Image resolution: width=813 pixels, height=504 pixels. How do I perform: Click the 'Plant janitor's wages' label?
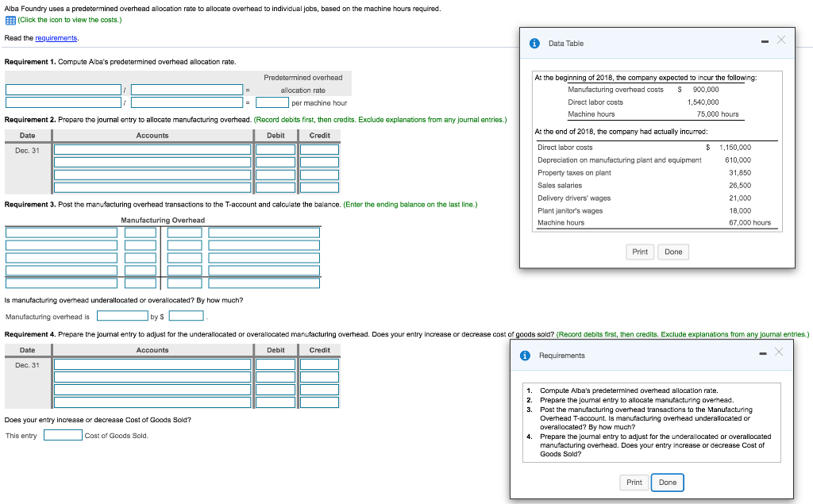coord(570,211)
